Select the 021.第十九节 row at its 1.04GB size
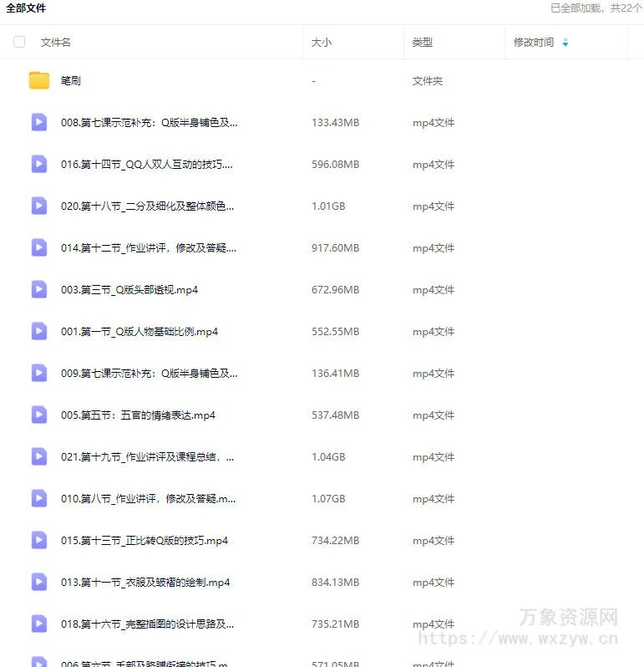 tap(328, 457)
